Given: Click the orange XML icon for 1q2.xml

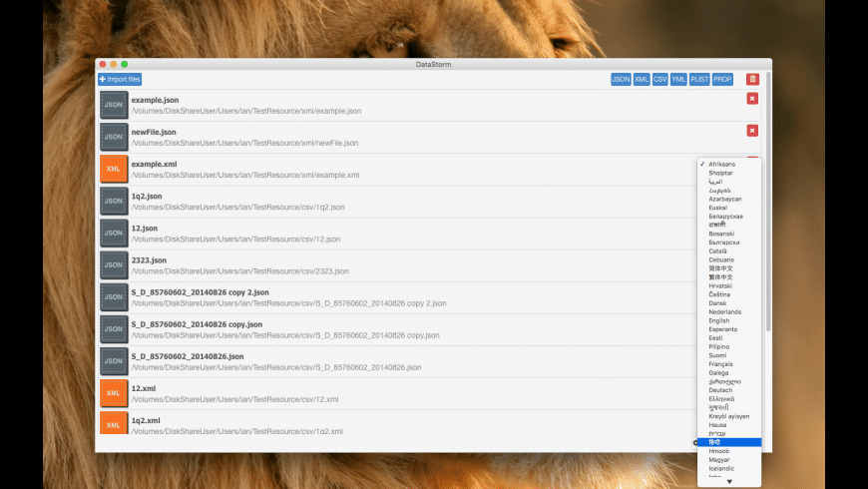Looking at the screenshot, I should (x=114, y=423).
